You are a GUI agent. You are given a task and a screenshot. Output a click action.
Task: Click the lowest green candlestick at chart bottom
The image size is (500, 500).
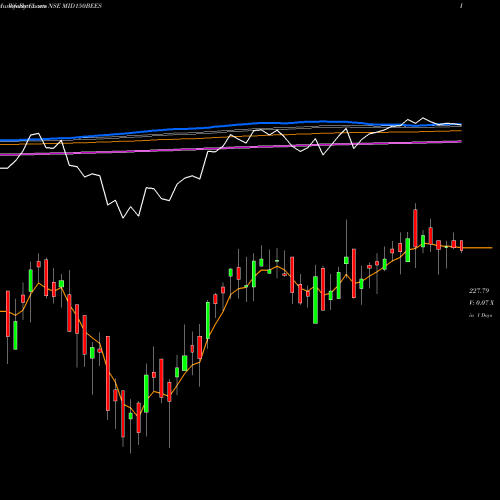coord(131,416)
